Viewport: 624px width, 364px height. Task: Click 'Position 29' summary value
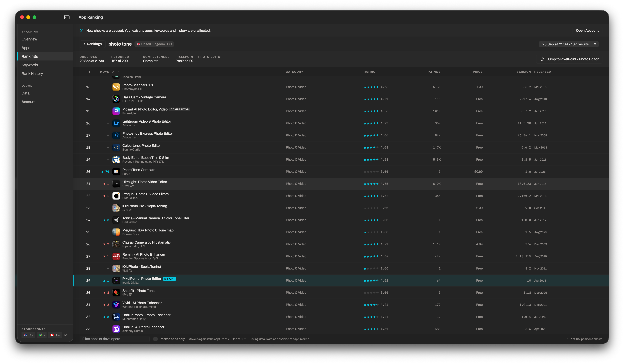pyautogui.click(x=184, y=61)
